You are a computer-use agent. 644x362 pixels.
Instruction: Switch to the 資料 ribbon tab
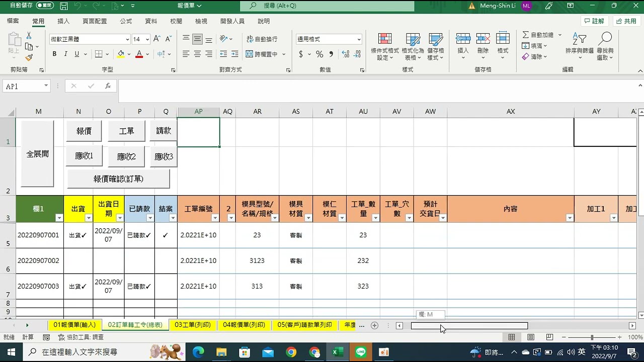[151, 21]
